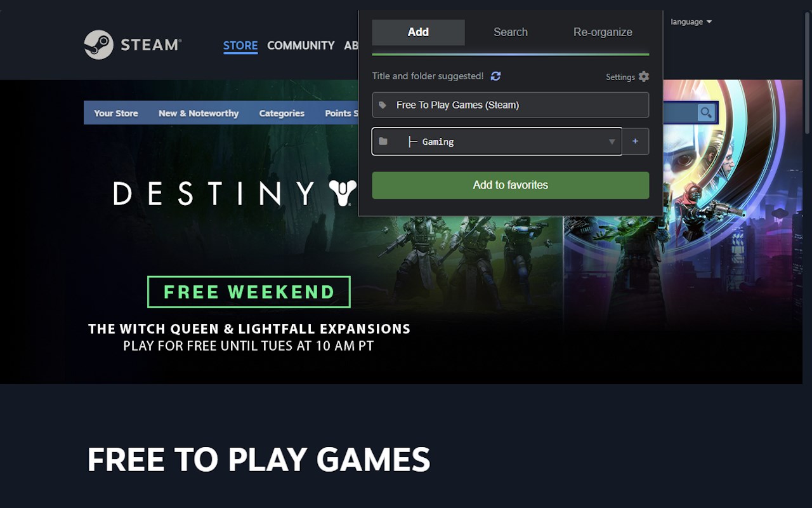Click the bookmark title input field
Screen dimensions: 812x508
(511, 105)
